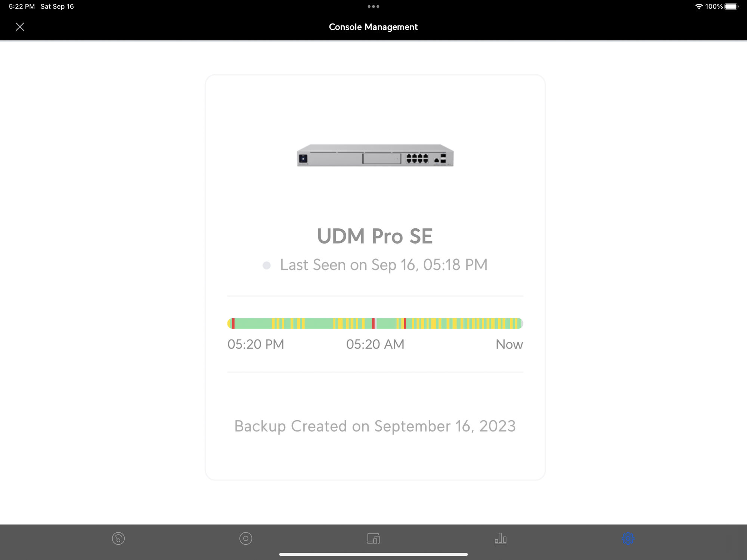
Task: Open the statistics bar chart tab
Action: (x=500, y=538)
